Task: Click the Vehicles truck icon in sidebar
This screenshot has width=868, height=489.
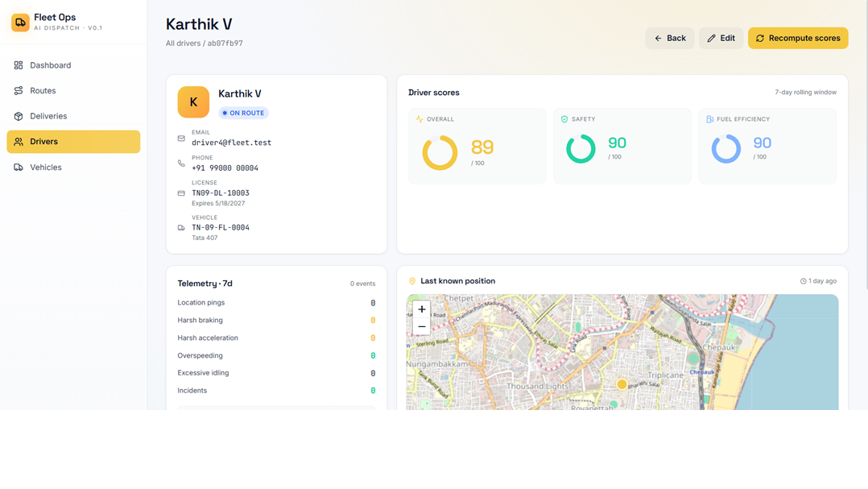Action: pyautogui.click(x=19, y=168)
